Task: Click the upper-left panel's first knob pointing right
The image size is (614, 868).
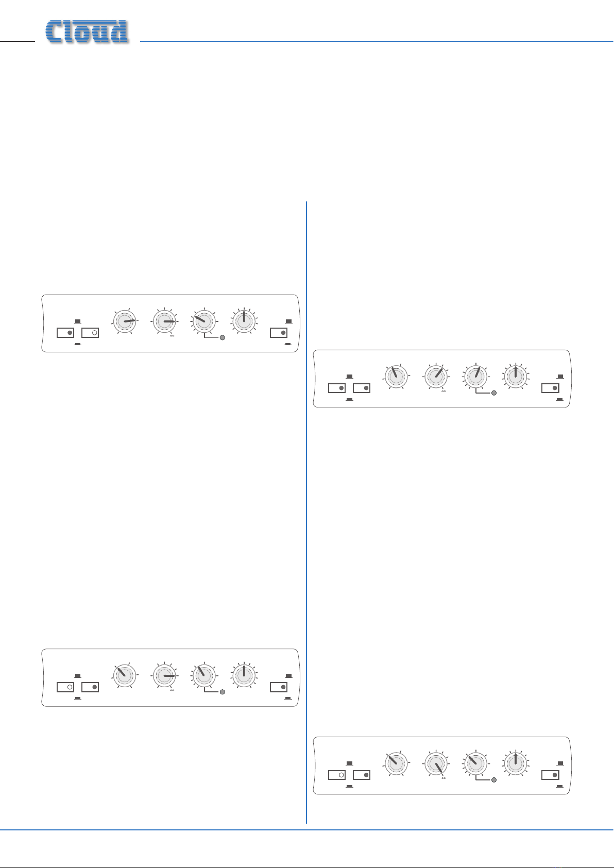Action: point(124,321)
